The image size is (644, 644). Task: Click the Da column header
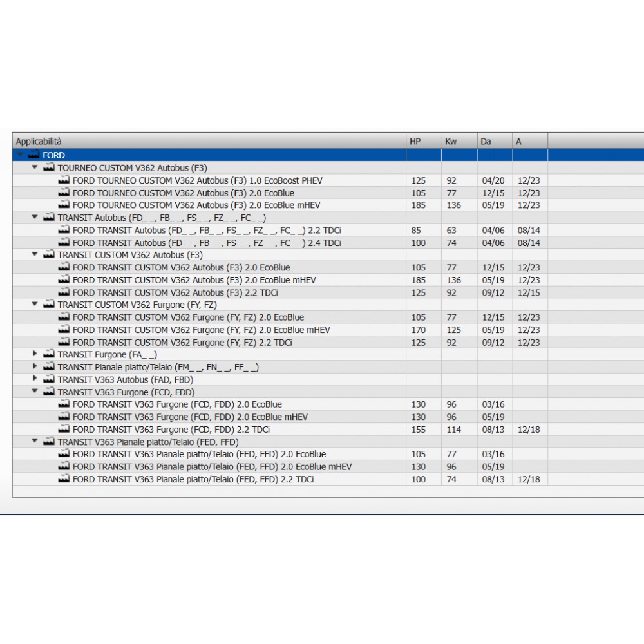(494, 141)
